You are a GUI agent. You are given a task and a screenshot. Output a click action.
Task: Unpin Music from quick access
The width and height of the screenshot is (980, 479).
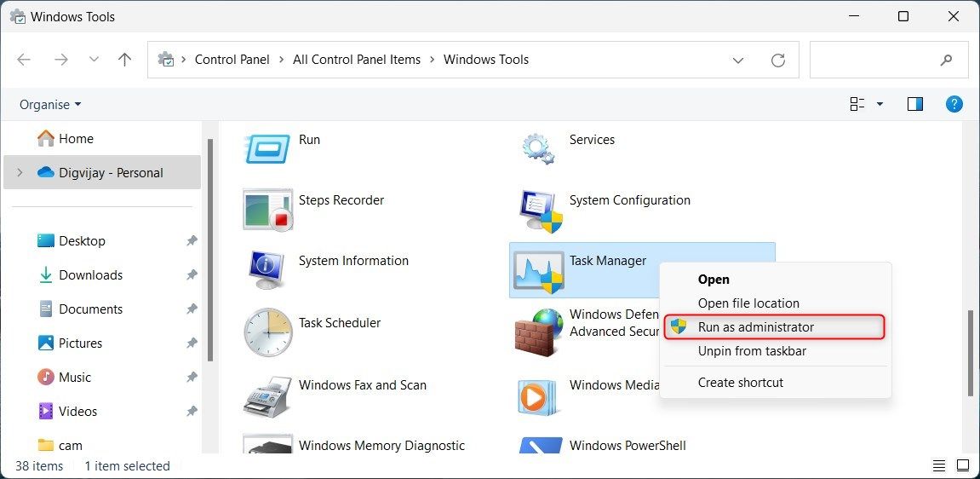pos(192,377)
